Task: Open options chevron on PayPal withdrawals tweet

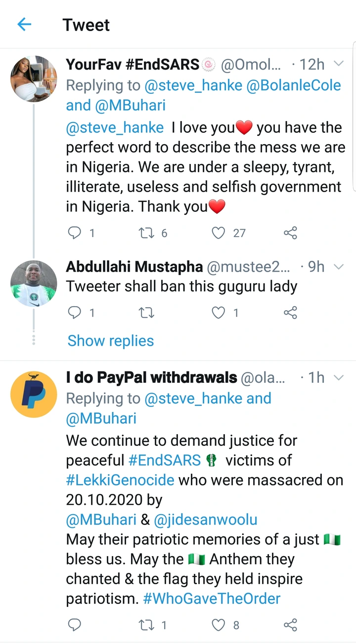Action: 339,378
